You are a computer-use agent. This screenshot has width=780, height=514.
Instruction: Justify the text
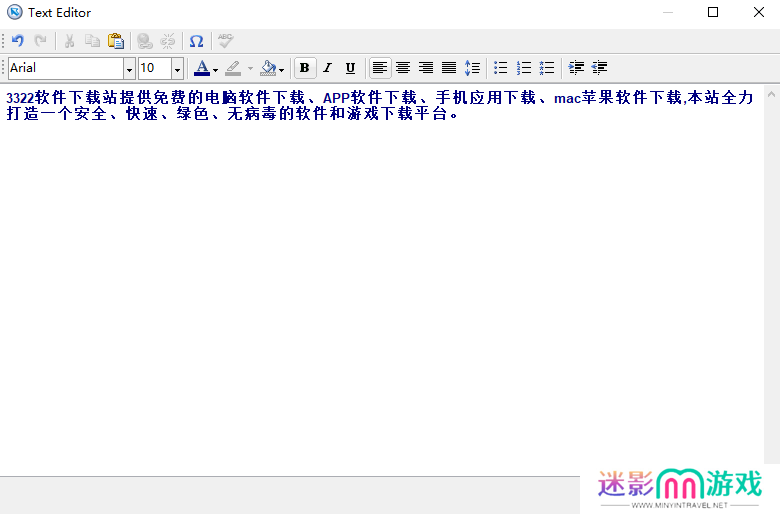pos(449,68)
